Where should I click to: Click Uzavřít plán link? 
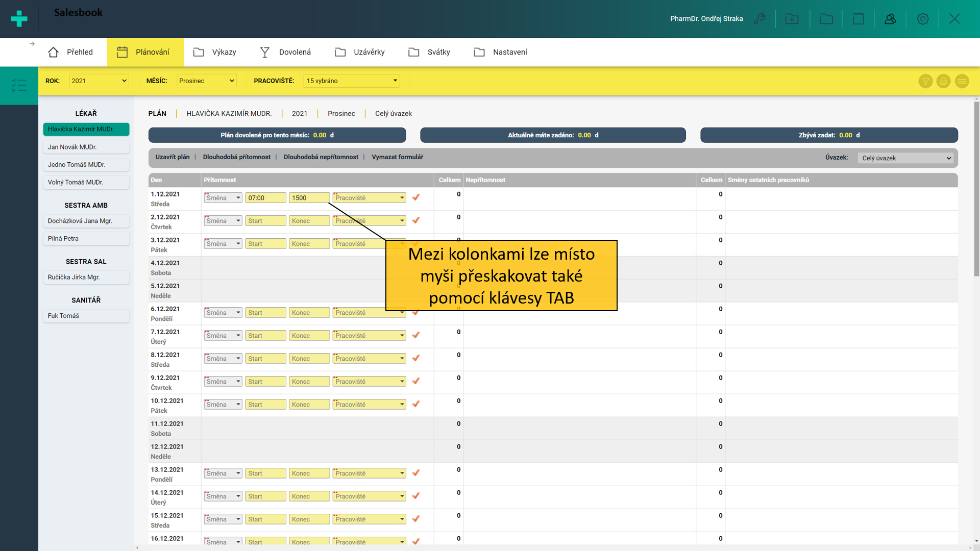pyautogui.click(x=172, y=157)
